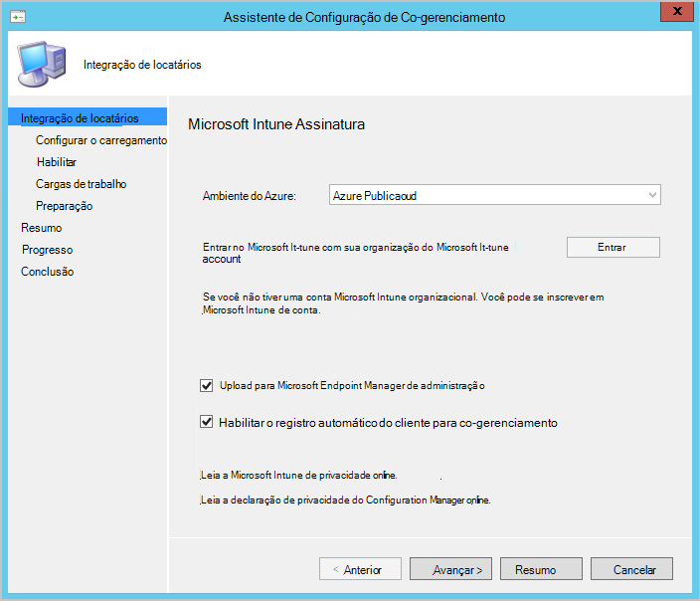This screenshot has width=700, height=601.
Task: Click the Anterior button
Action: coord(360,568)
